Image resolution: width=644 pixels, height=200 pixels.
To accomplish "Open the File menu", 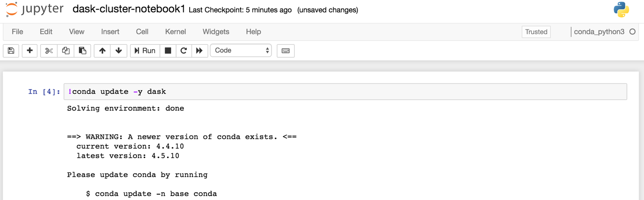I will (18, 32).
